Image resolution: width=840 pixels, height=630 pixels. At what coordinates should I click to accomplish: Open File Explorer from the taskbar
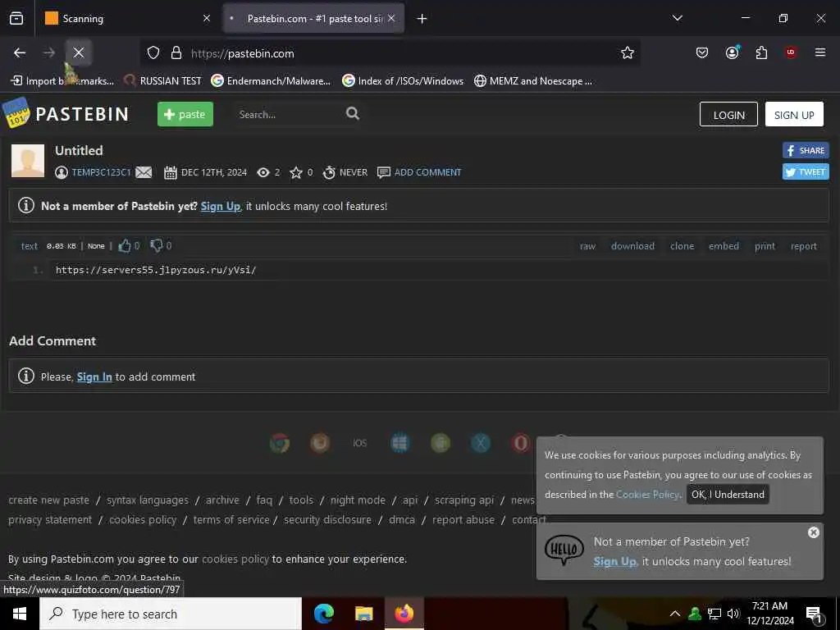tap(363, 614)
